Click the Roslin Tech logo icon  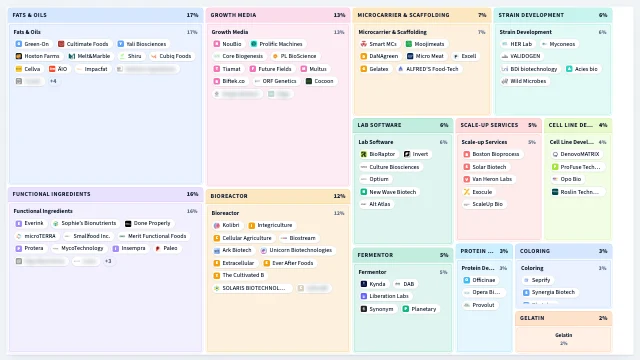(555, 192)
